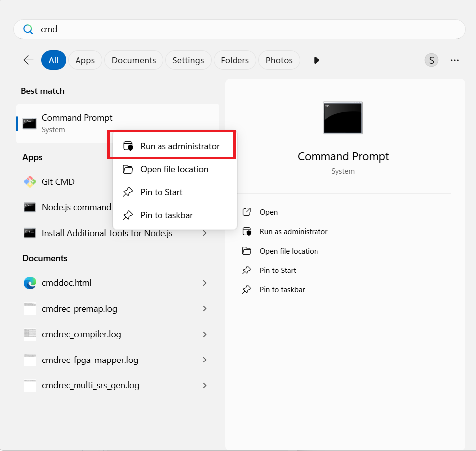Click the large Command Prompt preview icon

click(x=343, y=118)
